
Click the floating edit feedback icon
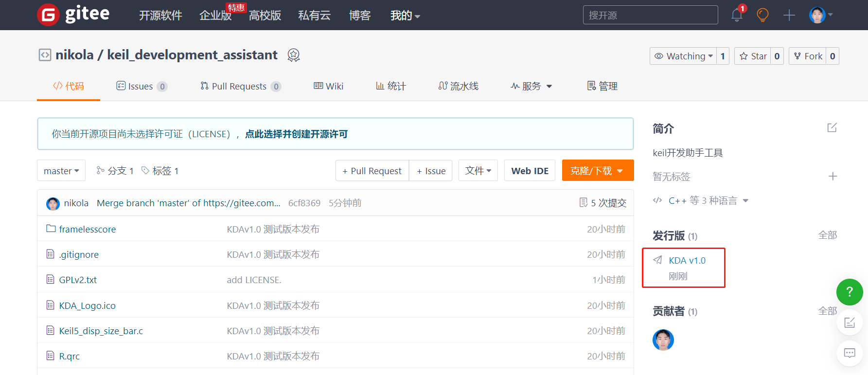point(850,322)
